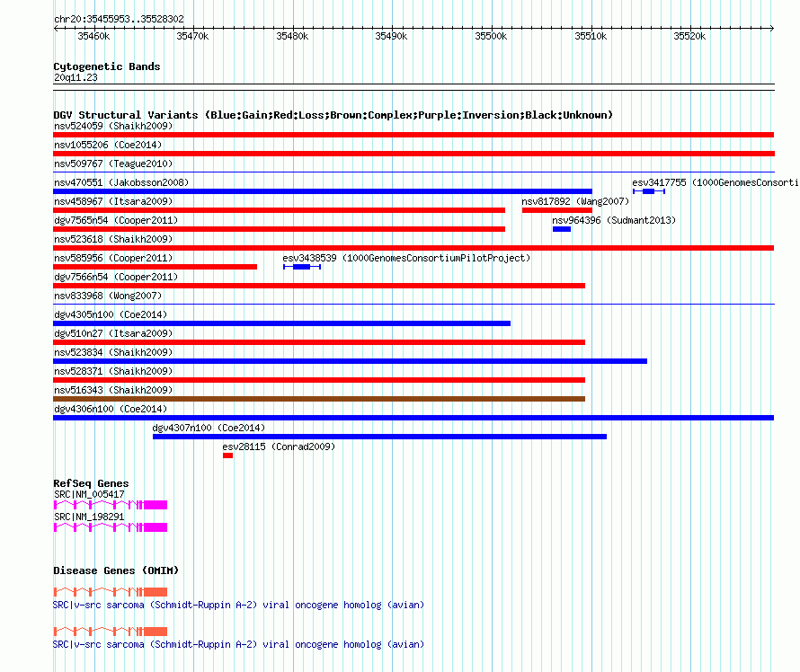Viewport: 800px width, 672px height.
Task: Open the first SRC v-src sarcoma link
Action: [238, 606]
